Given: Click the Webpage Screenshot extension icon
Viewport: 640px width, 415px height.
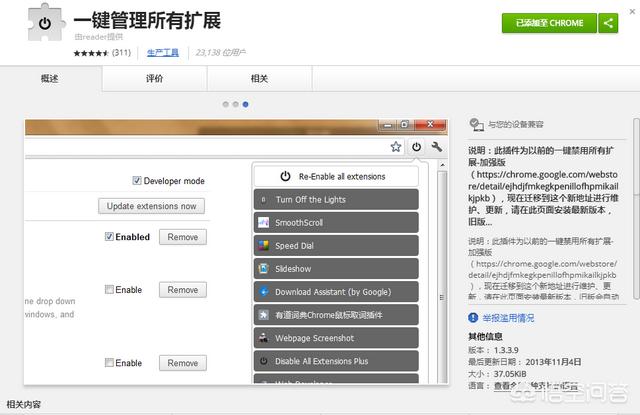Looking at the screenshot, I should click(x=264, y=337).
